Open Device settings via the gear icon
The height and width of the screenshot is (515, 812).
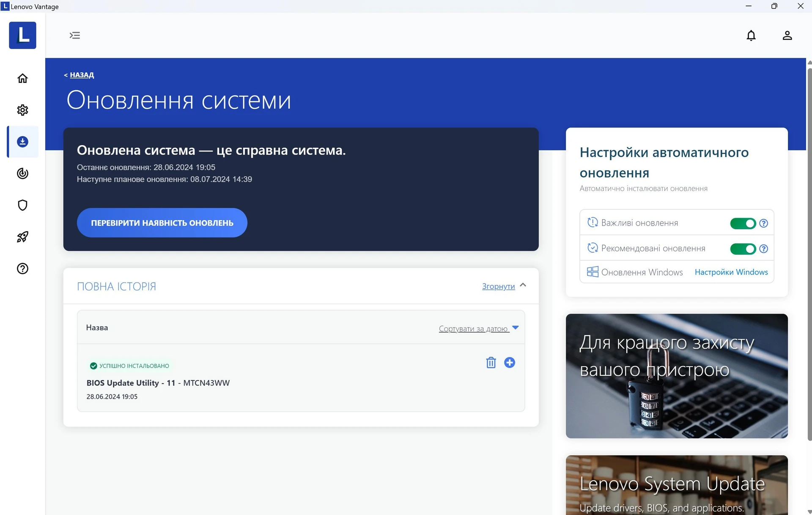pyautogui.click(x=22, y=110)
